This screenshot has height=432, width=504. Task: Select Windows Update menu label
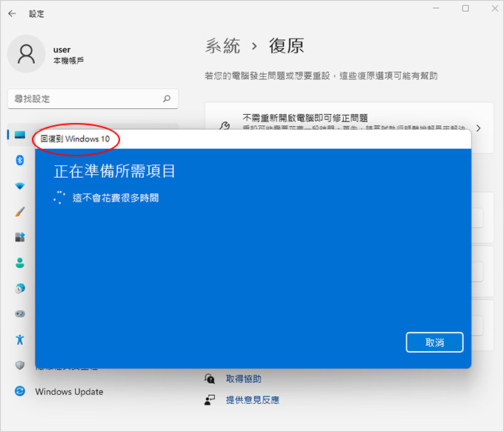[x=69, y=392]
